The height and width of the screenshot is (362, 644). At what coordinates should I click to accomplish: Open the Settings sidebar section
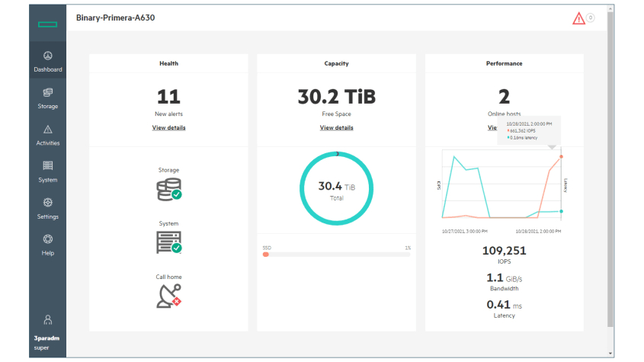tap(48, 209)
